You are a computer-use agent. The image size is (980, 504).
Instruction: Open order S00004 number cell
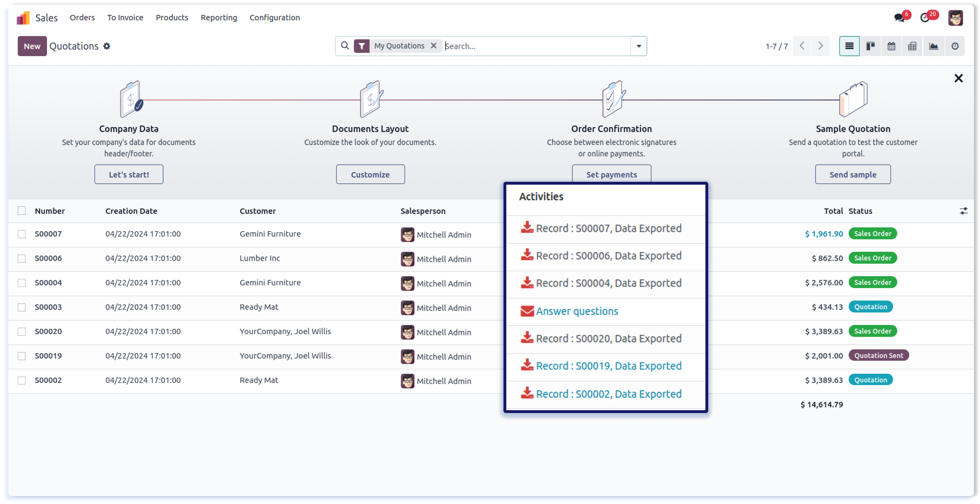(48, 283)
